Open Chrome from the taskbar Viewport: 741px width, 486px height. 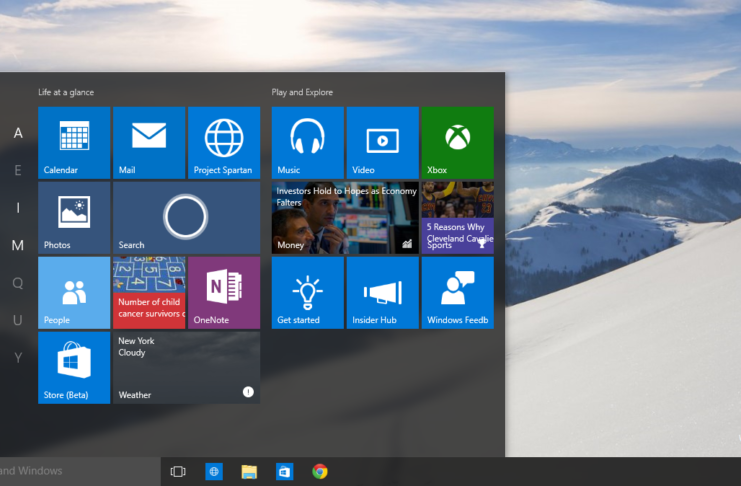coord(320,471)
